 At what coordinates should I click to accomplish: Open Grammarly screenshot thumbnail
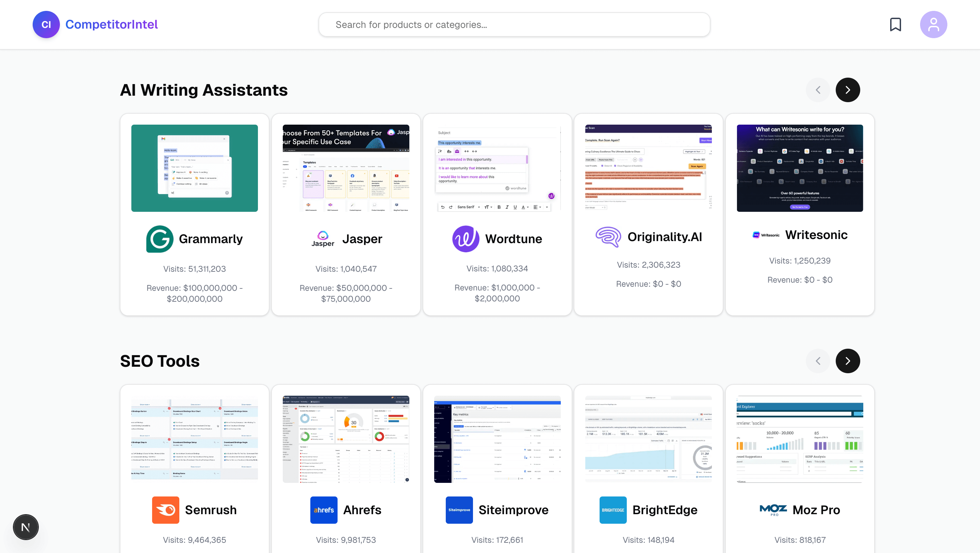[x=194, y=168]
